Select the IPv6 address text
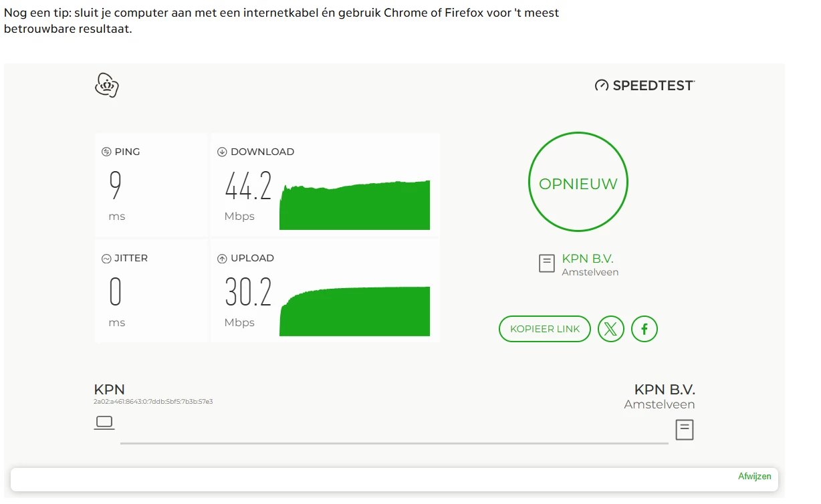Viewport: 821px width, 504px height. [x=153, y=402]
